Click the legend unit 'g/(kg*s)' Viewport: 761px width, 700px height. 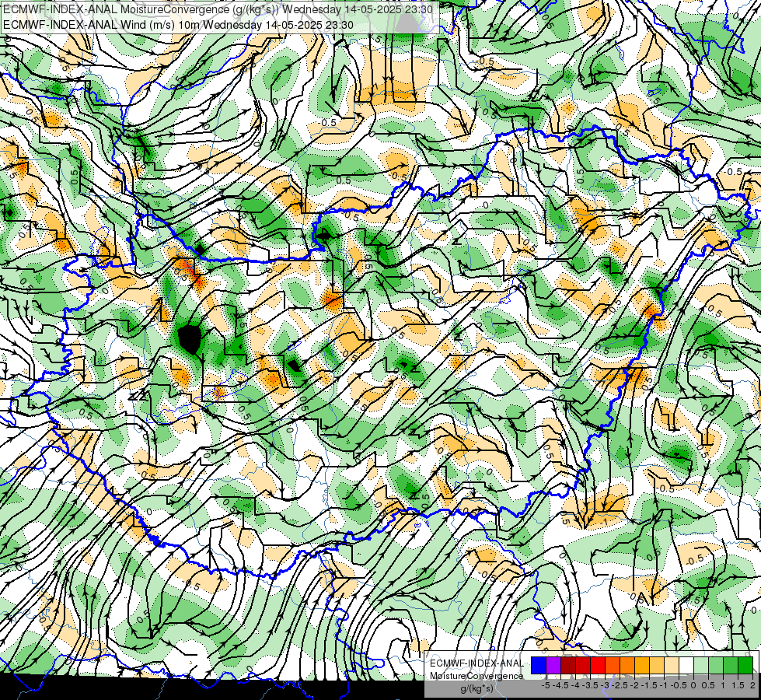click(x=477, y=688)
